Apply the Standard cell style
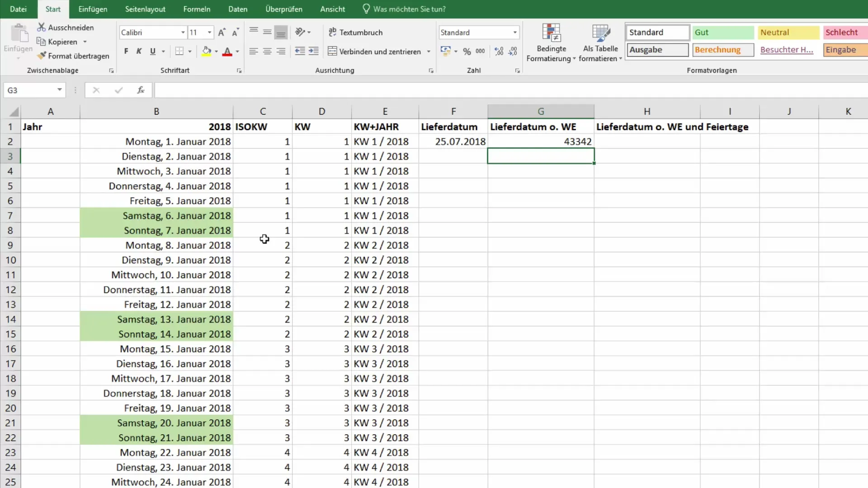 (658, 32)
